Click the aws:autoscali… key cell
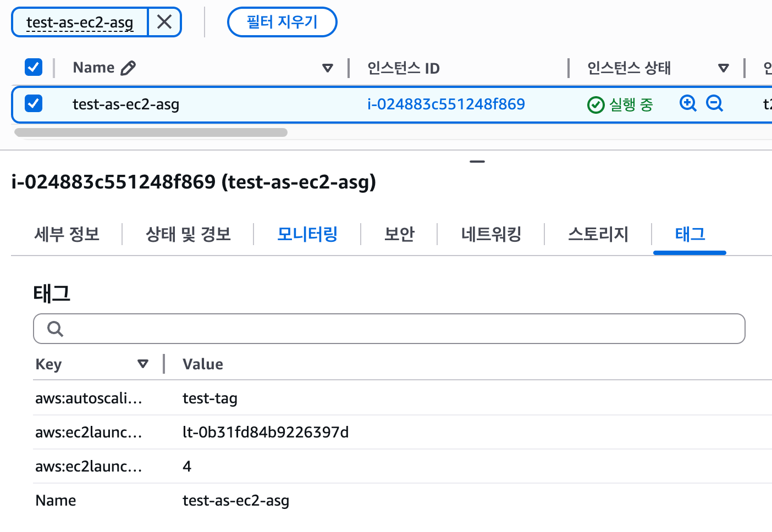 [x=89, y=398]
